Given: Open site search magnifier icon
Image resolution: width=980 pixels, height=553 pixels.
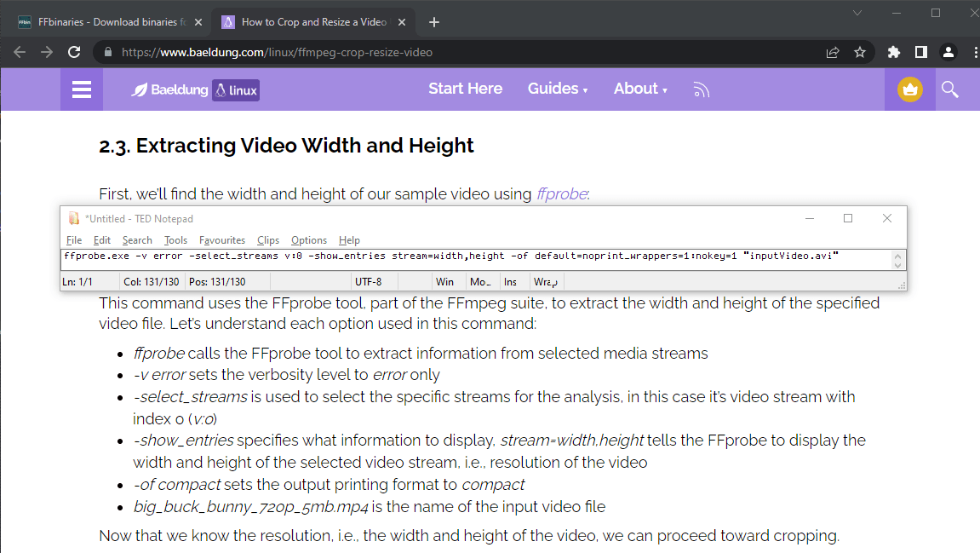Looking at the screenshot, I should click(x=949, y=89).
